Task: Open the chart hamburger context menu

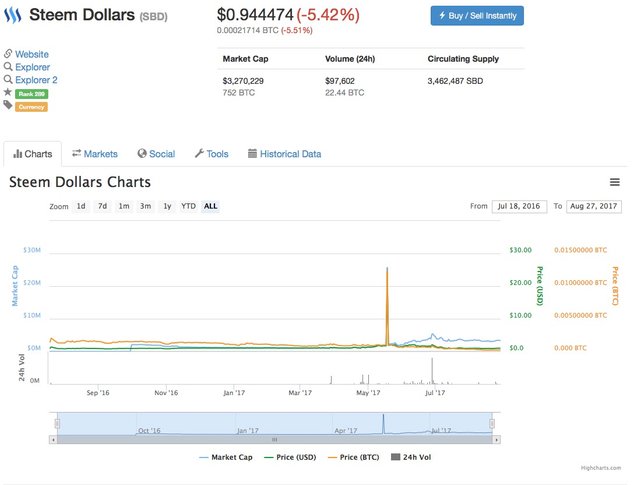Action: (615, 182)
